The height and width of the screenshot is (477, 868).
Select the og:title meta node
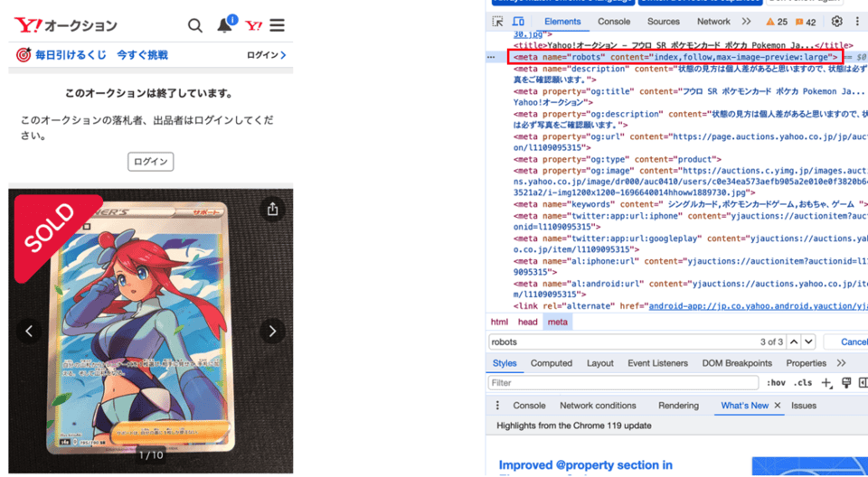click(x=690, y=97)
